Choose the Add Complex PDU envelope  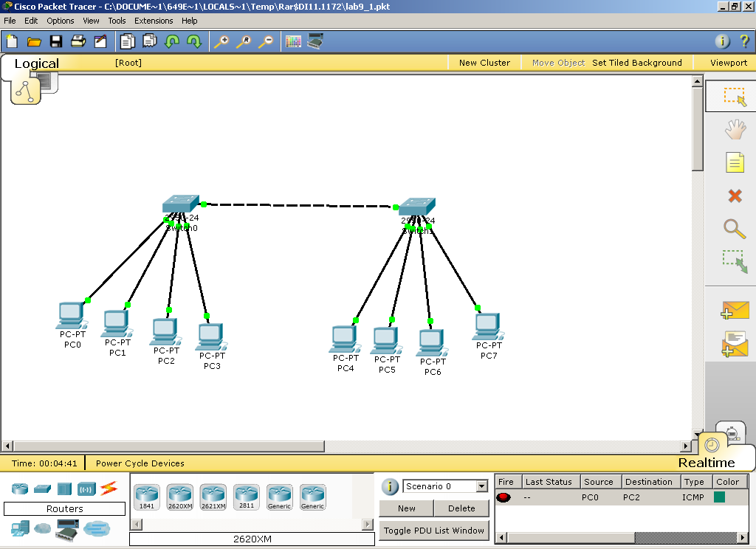click(x=735, y=344)
